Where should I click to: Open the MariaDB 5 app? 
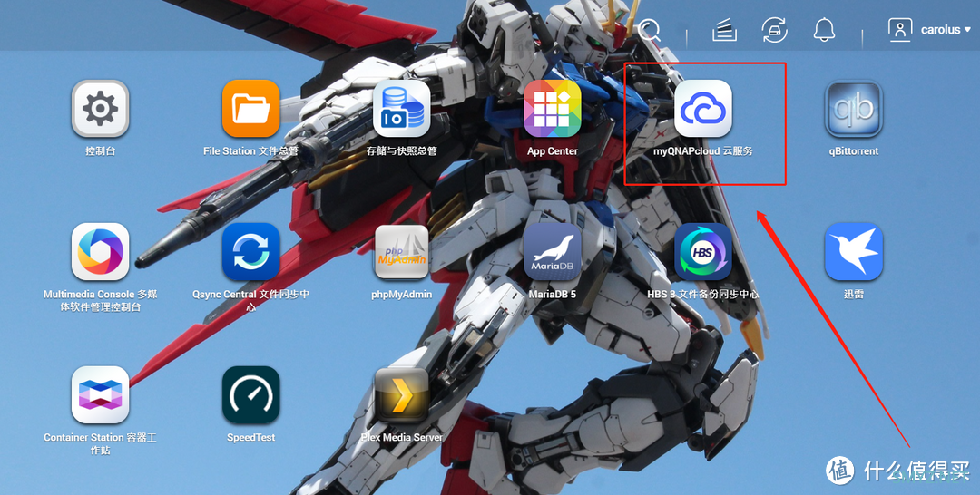552,251
